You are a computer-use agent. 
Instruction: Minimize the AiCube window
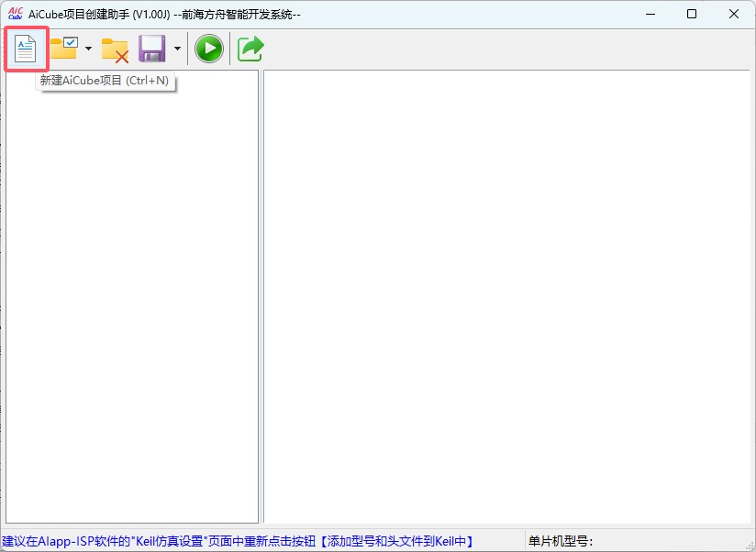tap(650, 14)
